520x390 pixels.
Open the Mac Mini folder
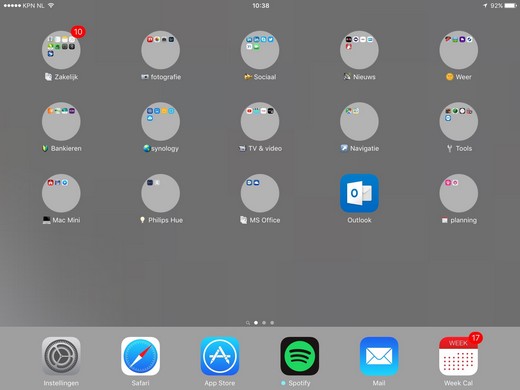61,193
